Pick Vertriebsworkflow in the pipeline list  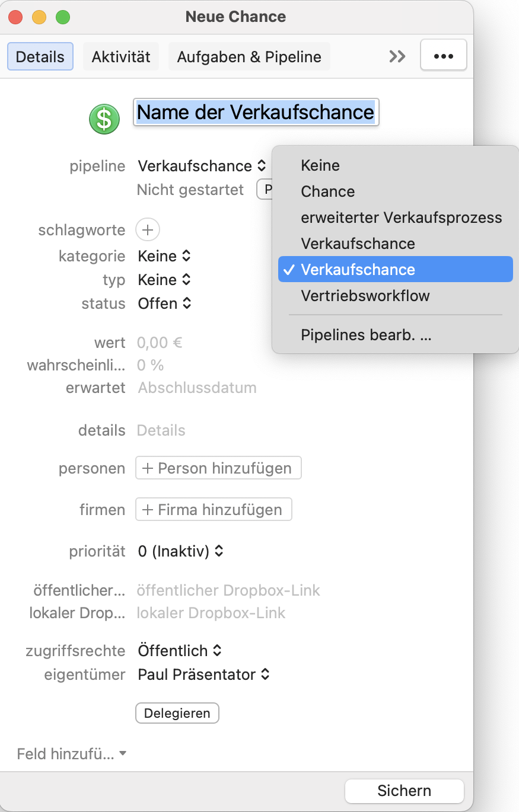coord(365,296)
